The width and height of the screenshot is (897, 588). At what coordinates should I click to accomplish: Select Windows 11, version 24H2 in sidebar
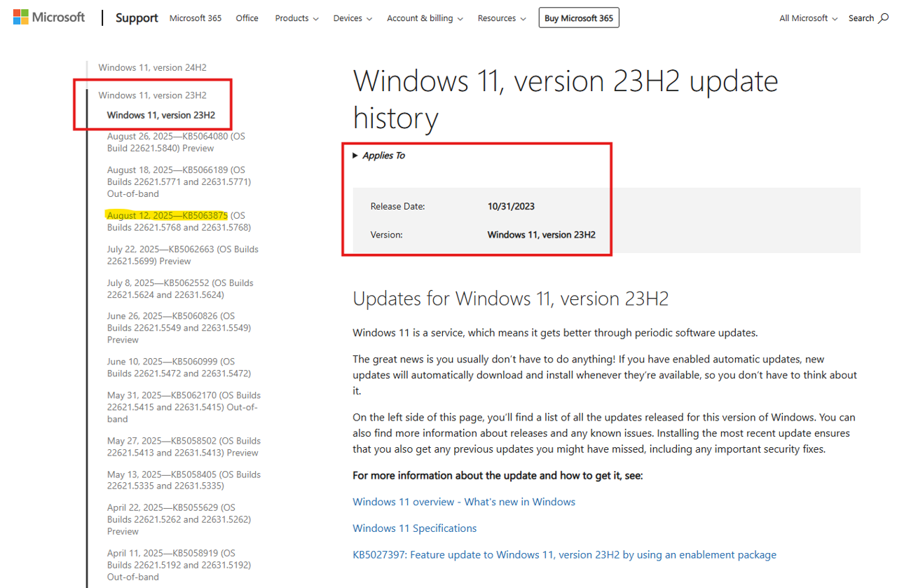pos(153,68)
